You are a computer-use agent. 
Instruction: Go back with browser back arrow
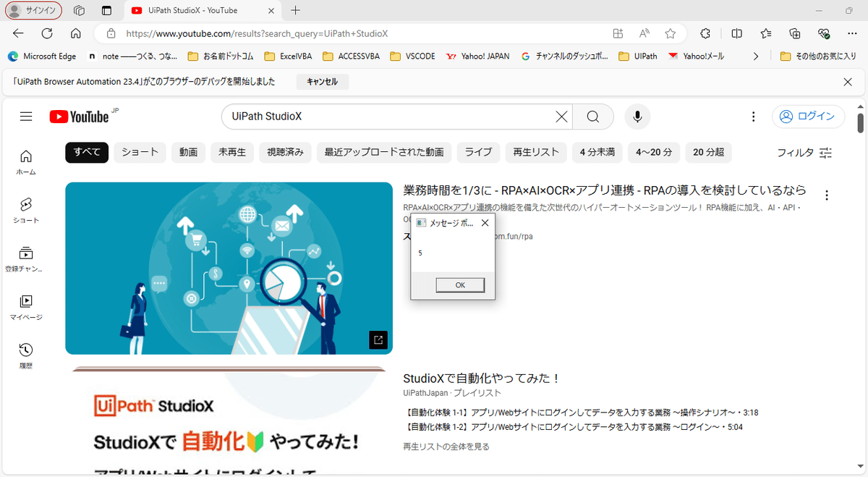18,33
